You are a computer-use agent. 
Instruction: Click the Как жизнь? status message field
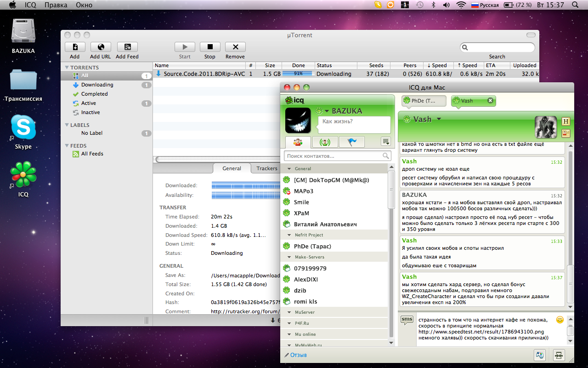coord(354,124)
